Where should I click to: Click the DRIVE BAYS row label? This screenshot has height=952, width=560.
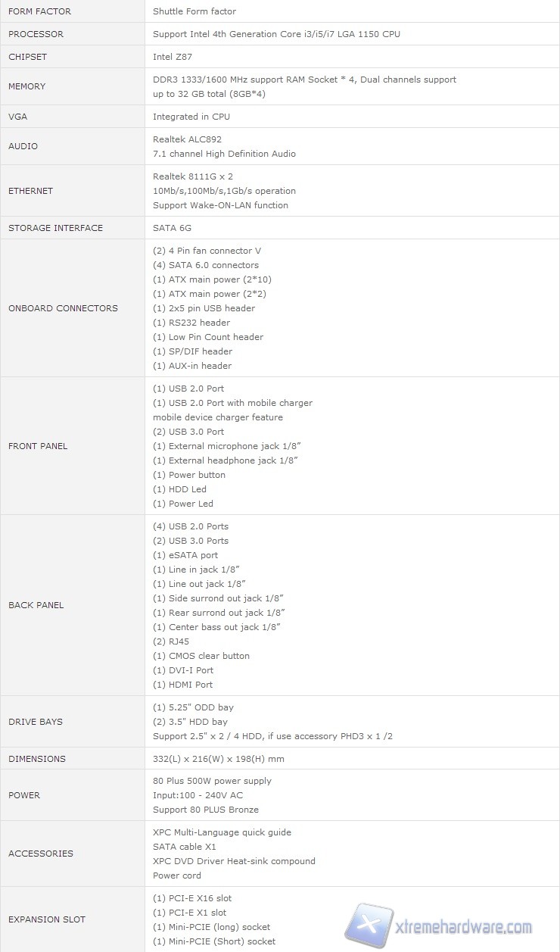(x=37, y=722)
